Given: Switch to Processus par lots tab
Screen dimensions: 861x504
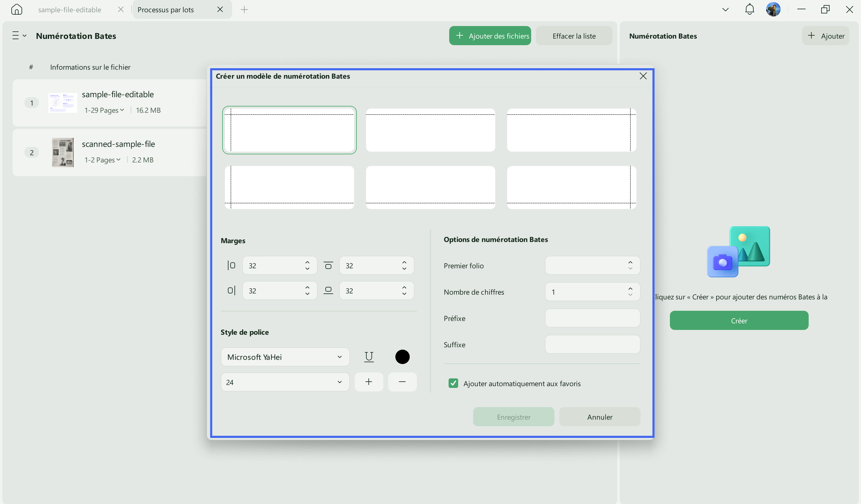Looking at the screenshot, I should [166, 10].
